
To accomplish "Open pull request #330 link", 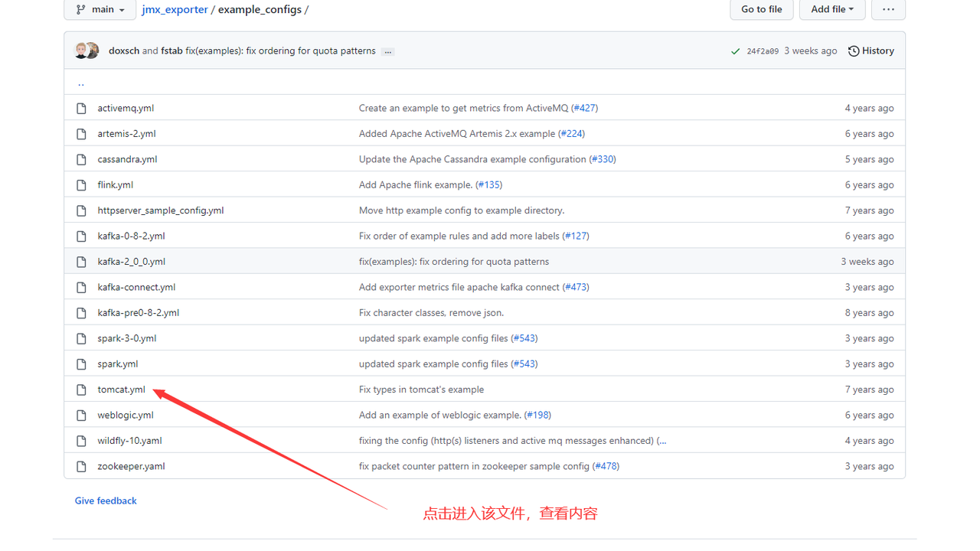I will 603,159.
